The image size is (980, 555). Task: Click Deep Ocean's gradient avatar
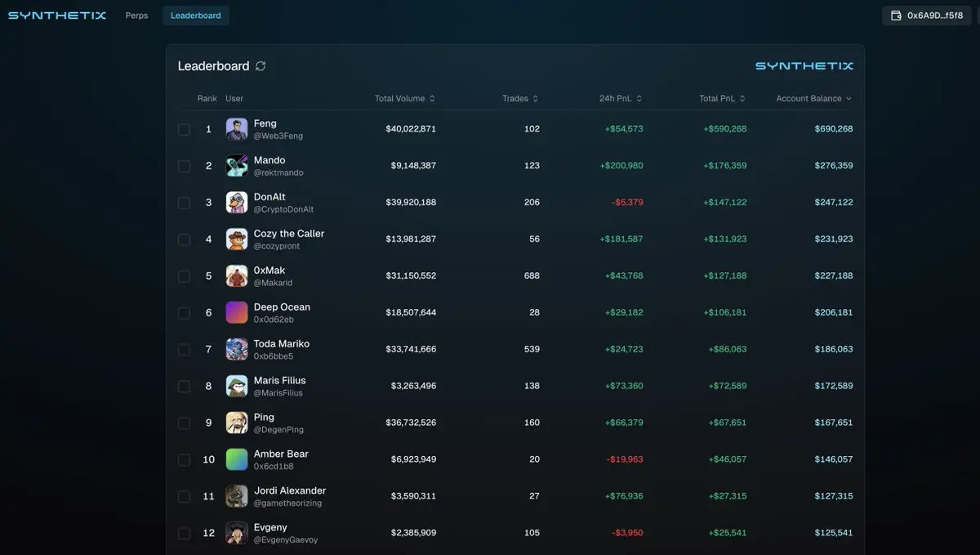pyautogui.click(x=237, y=313)
